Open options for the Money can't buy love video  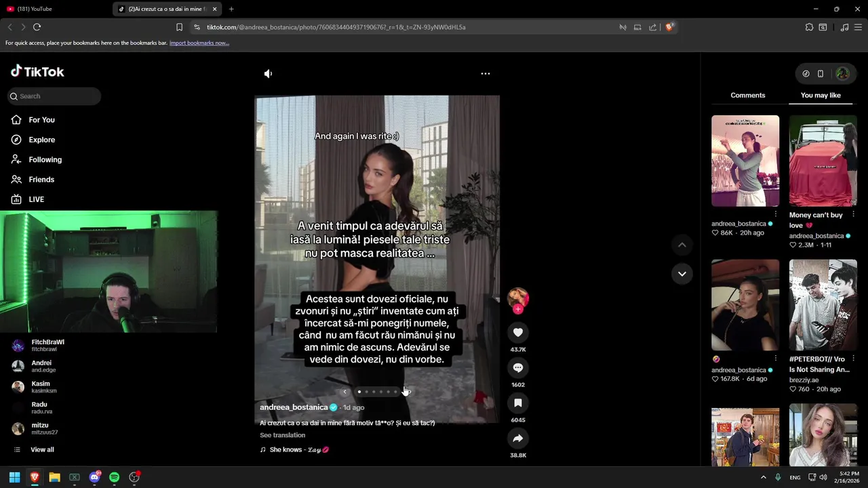pyautogui.click(x=853, y=214)
